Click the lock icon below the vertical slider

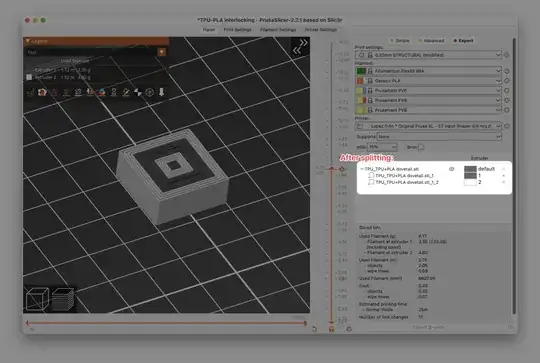tap(331, 329)
